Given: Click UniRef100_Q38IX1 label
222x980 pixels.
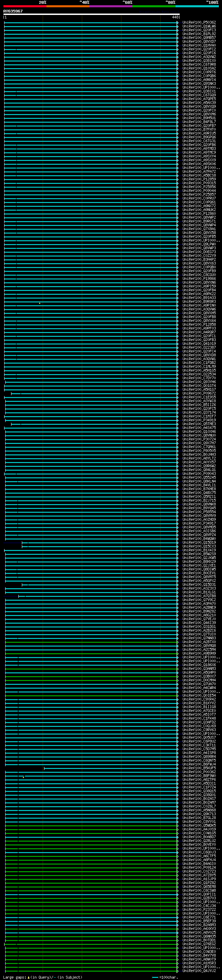Looking at the screenshot, I should 199,91.
